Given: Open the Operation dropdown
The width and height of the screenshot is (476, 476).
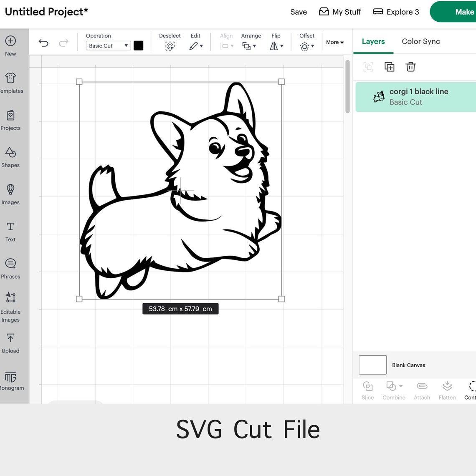Looking at the screenshot, I should (108, 45).
